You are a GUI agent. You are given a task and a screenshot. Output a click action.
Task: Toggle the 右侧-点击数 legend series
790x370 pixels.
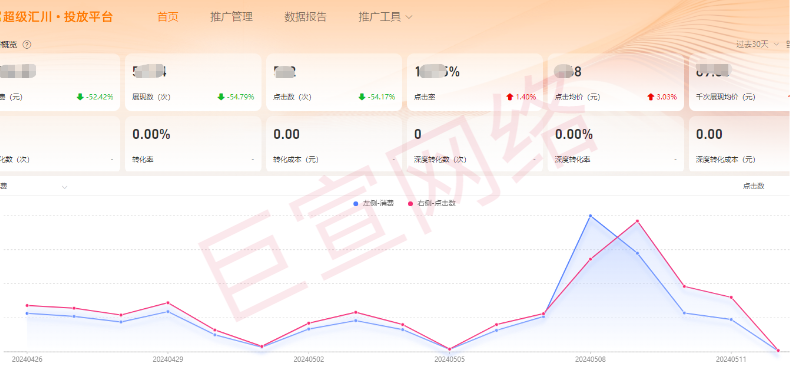coord(432,204)
